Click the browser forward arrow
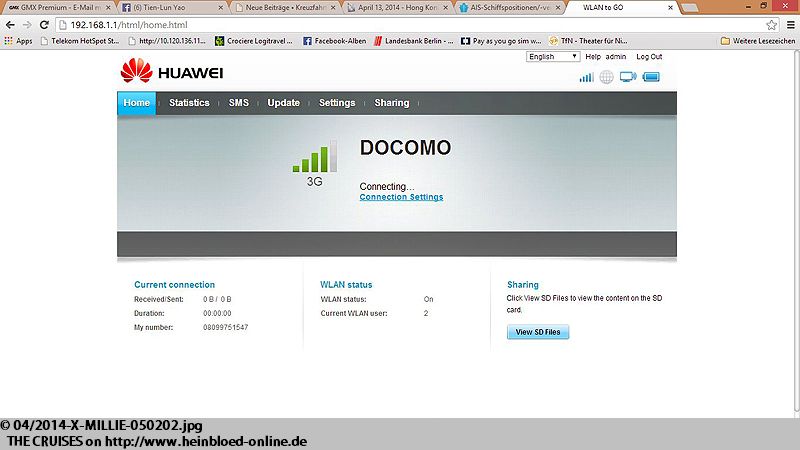Image resolution: width=800 pixels, height=450 pixels. (x=27, y=24)
